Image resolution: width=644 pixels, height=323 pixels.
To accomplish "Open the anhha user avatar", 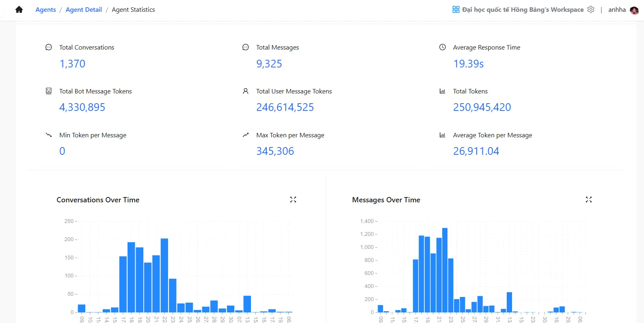I will click(x=634, y=10).
